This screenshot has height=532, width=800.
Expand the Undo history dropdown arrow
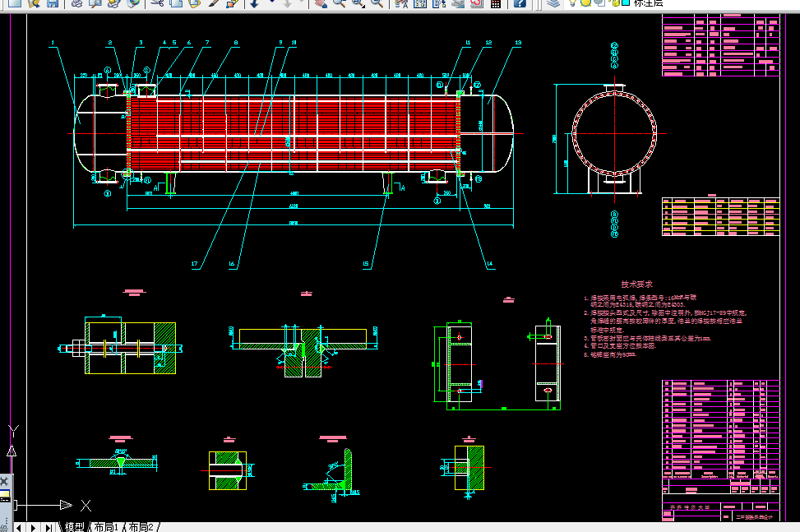tap(271, 2)
